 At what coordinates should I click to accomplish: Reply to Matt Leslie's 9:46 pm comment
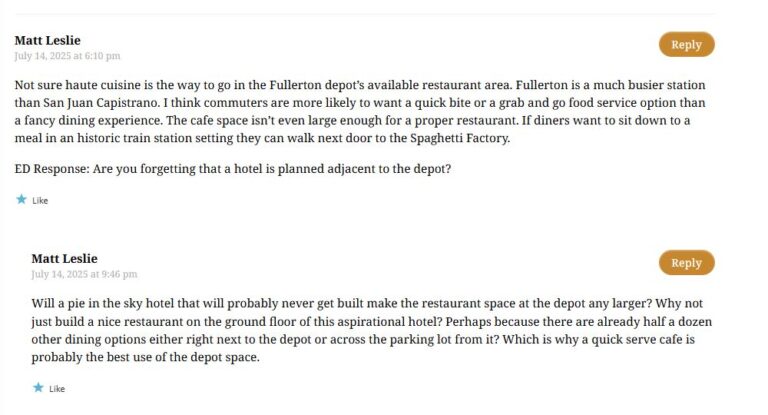click(686, 263)
